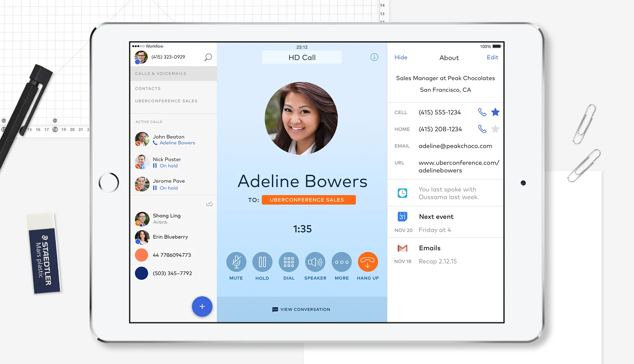Image resolution: width=634 pixels, height=364 pixels.
Task: Tap the View Conversation chat icon
Action: 275,309
